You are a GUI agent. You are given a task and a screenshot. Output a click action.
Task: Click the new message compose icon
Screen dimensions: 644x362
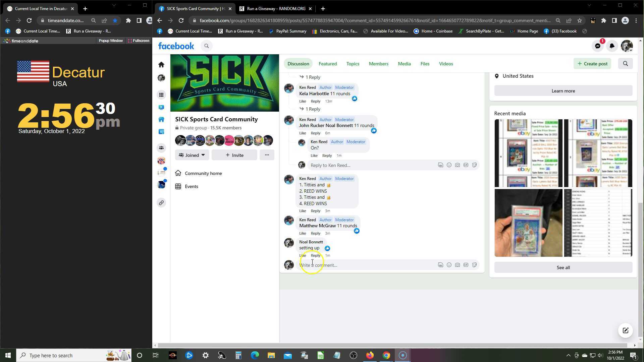click(625, 330)
